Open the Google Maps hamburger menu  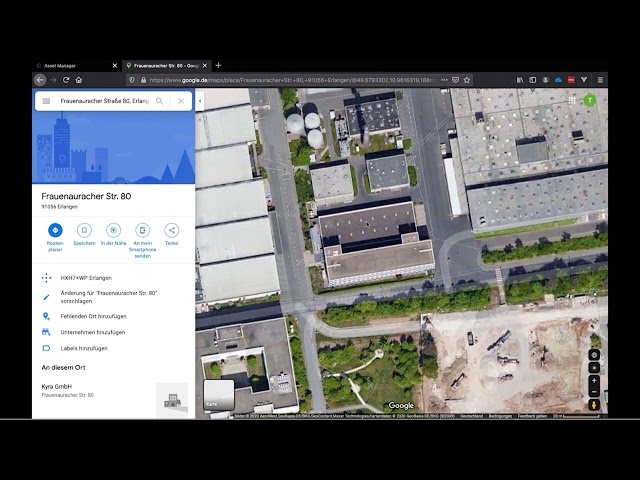coord(46,101)
